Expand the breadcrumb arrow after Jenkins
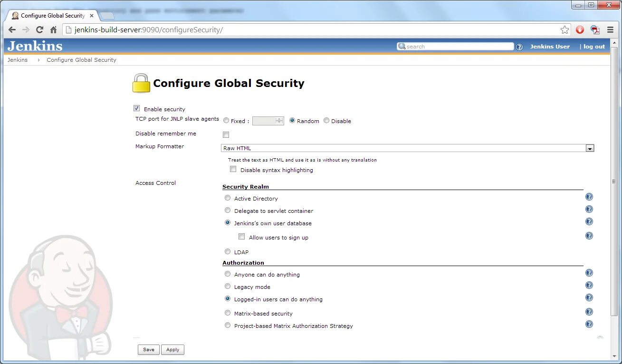Viewport: 622px width, 364px height. 38,60
